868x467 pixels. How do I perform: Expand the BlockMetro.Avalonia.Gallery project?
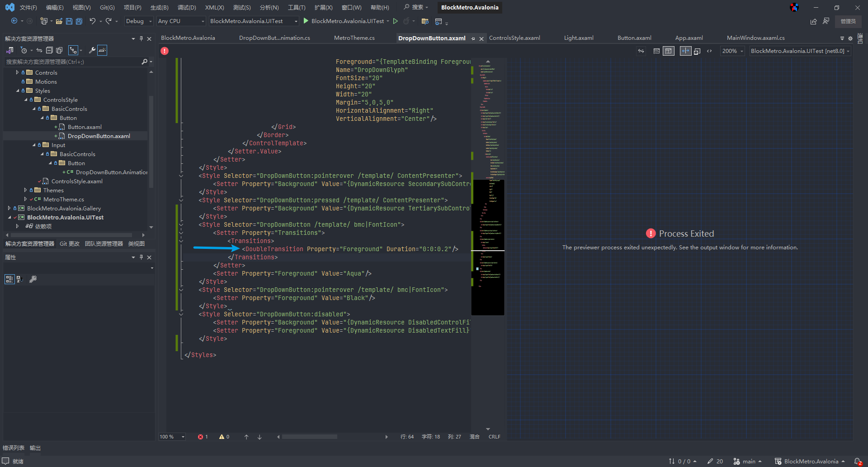pyautogui.click(x=9, y=208)
